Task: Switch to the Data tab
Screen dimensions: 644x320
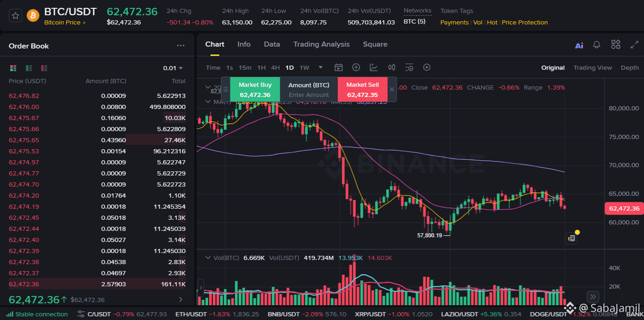Action: tap(272, 44)
